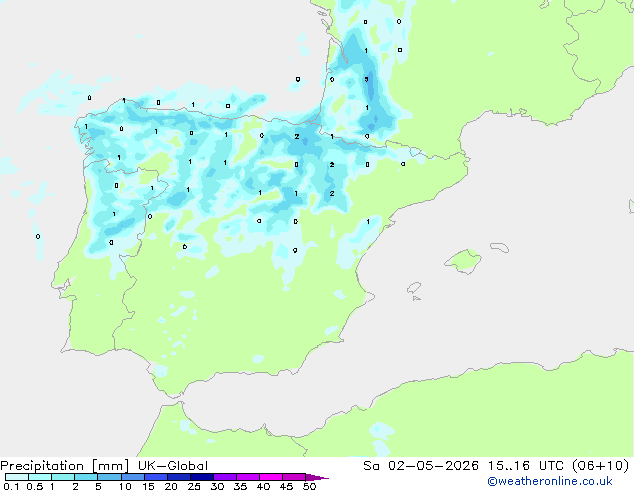Click the '40' legend scale label
Image resolution: width=634 pixels, height=490 pixels.
(x=263, y=486)
